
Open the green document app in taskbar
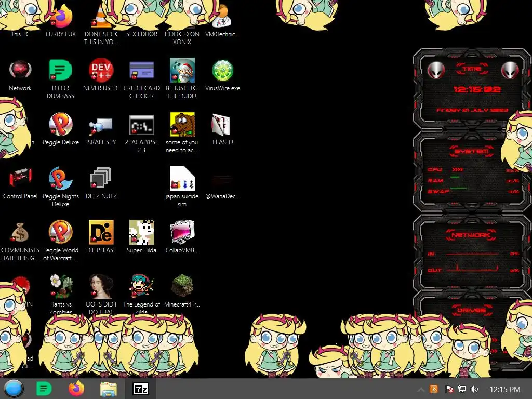click(x=44, y=389)
